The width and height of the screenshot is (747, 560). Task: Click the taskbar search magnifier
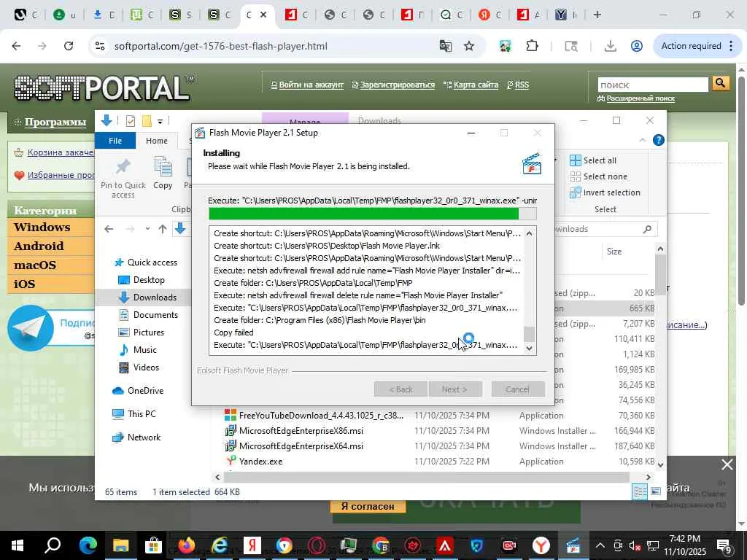tap(53, 545)
